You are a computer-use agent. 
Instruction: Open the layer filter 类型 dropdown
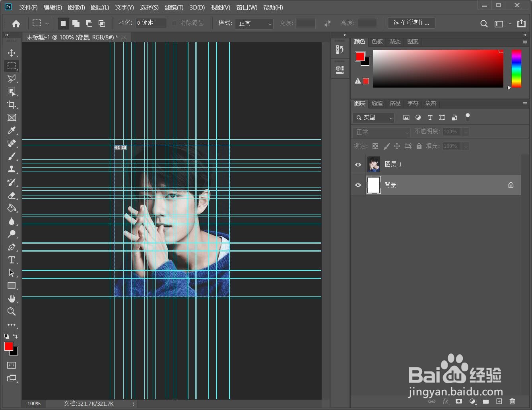click(373, 117)
